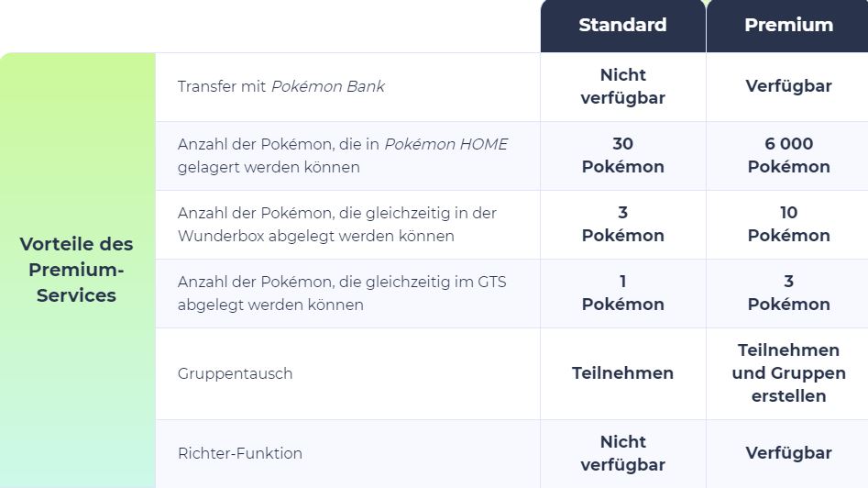Image resolution: width=868 pixels, height=488 pixels.
Task: Click the Wunderbox row description text
Action: click(x=336, y=225)
